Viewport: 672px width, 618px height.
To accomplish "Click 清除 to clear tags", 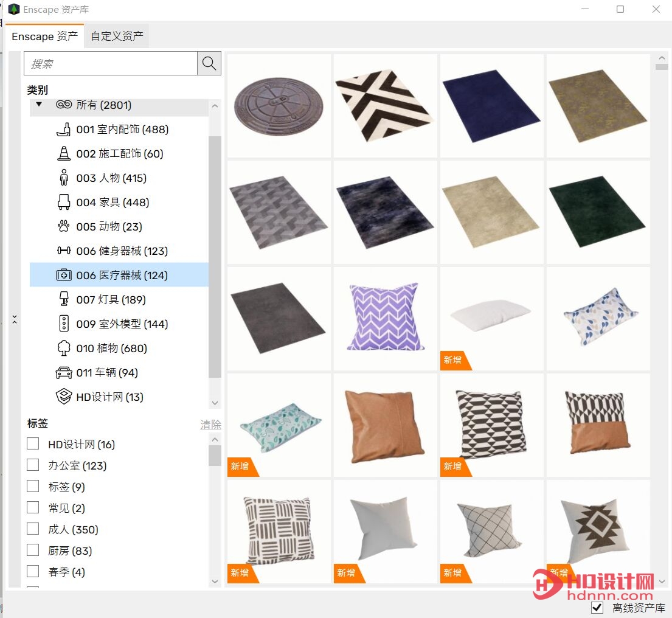I will tap(210, 425).
